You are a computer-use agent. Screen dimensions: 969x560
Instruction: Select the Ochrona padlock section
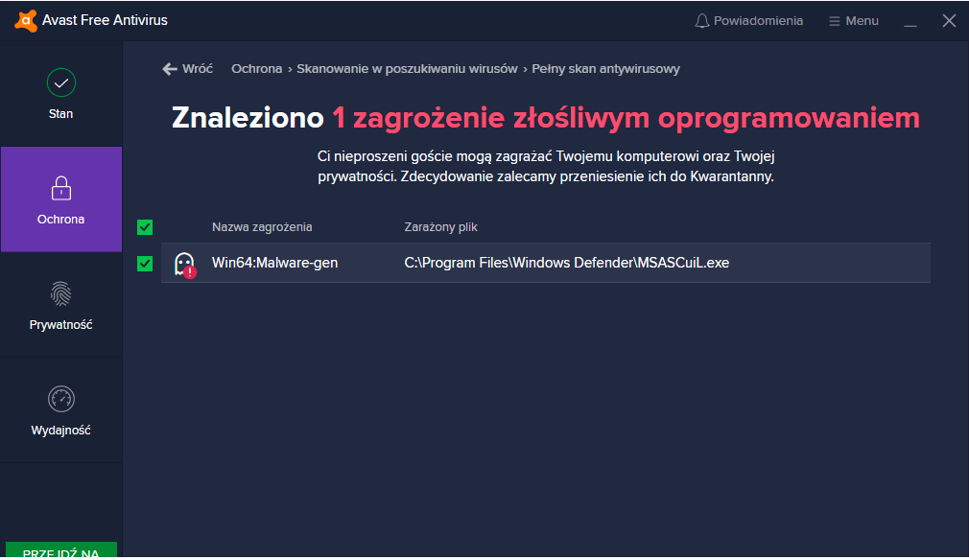pyautogui.click(x=61, y=199)
